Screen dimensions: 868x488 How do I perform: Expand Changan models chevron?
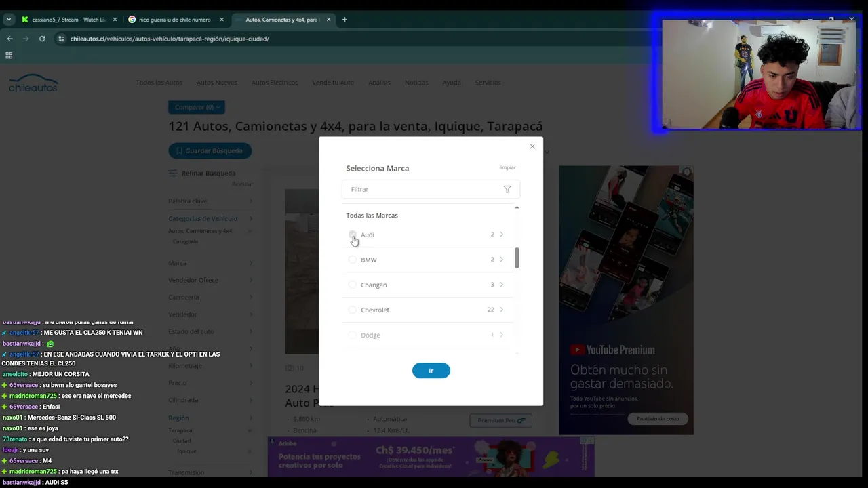[x=501, y=285]
